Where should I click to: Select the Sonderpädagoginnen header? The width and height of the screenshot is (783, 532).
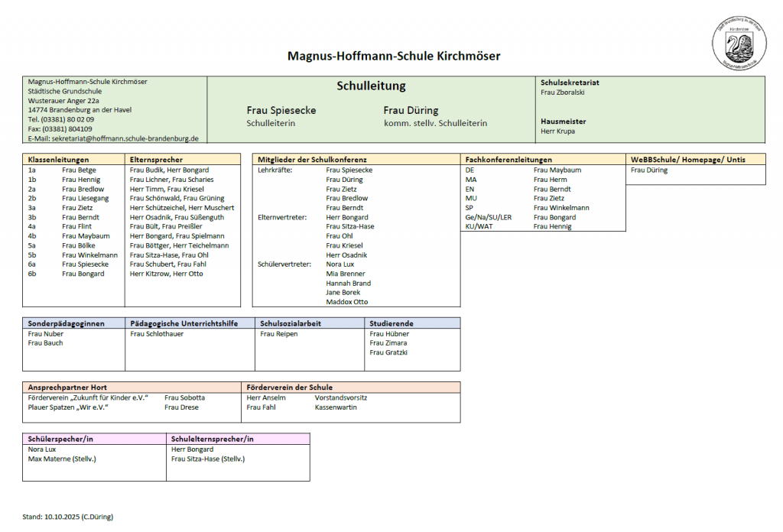[66, 323]
